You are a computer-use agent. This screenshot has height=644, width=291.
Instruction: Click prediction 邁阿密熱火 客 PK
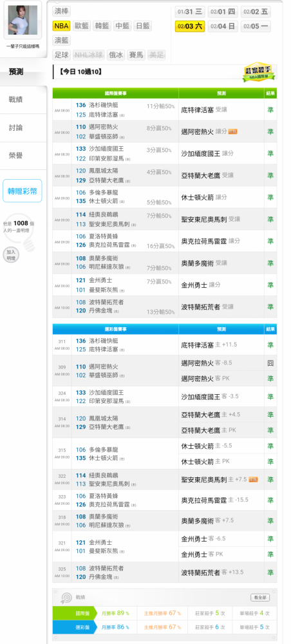coord(205,378)
